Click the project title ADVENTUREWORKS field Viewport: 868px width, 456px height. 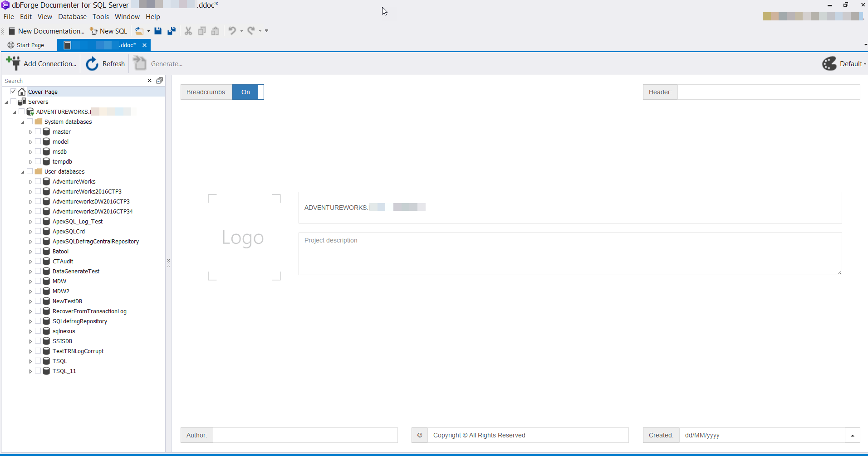click(x=570, y=208)
